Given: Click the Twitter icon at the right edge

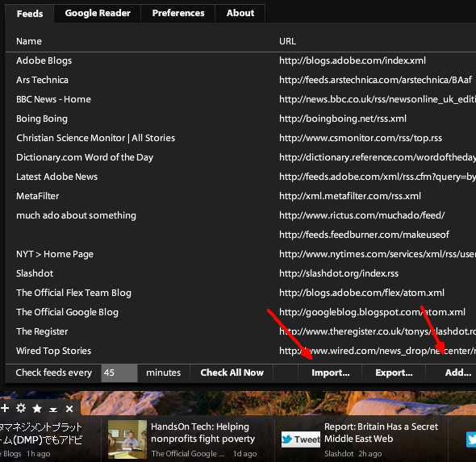Looking at the screenshot, I should (471, 439).
